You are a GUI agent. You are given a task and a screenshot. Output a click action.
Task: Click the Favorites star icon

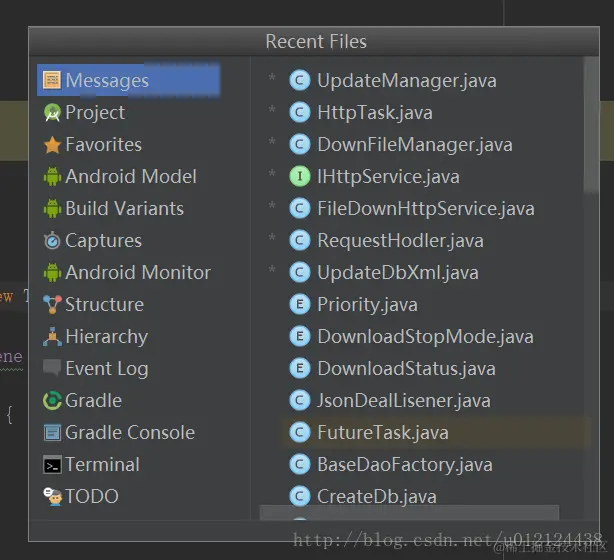(52, 145)
